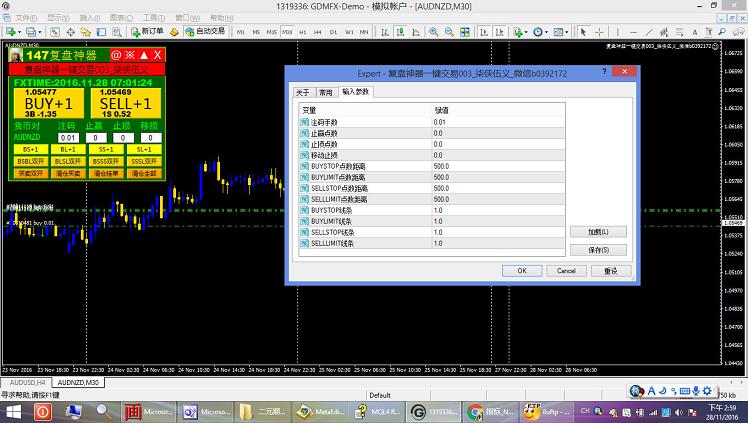
Task: Select the BUYSTOP点数距离 value 500.0
Action: pyautogui.click(x=498, y=166)
